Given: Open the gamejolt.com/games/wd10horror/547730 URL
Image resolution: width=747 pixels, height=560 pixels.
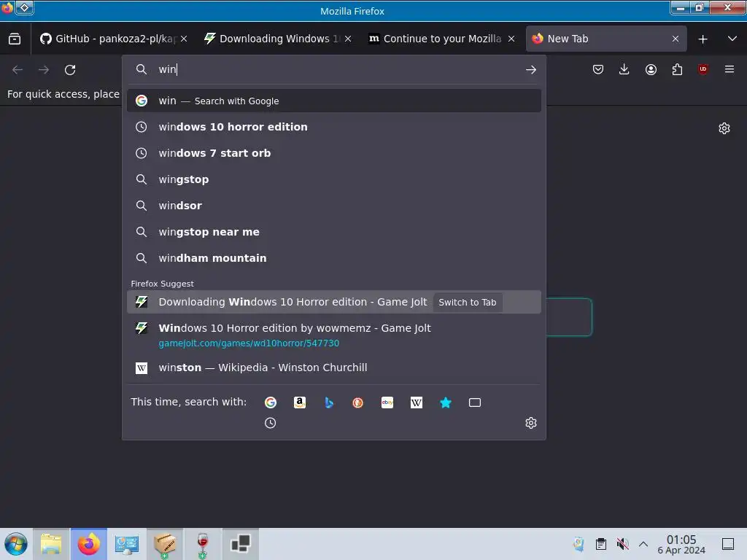Looking at the screenshot, I should coord(249,343).
